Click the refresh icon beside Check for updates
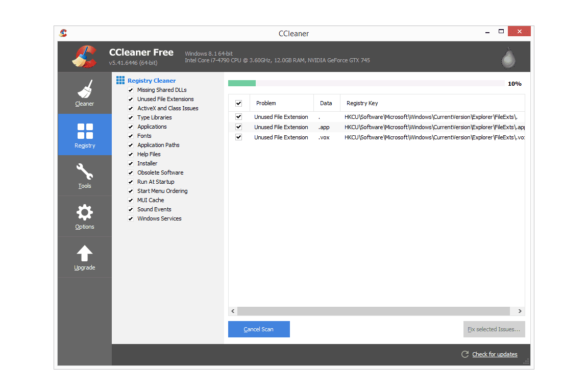 pos(465,354)
